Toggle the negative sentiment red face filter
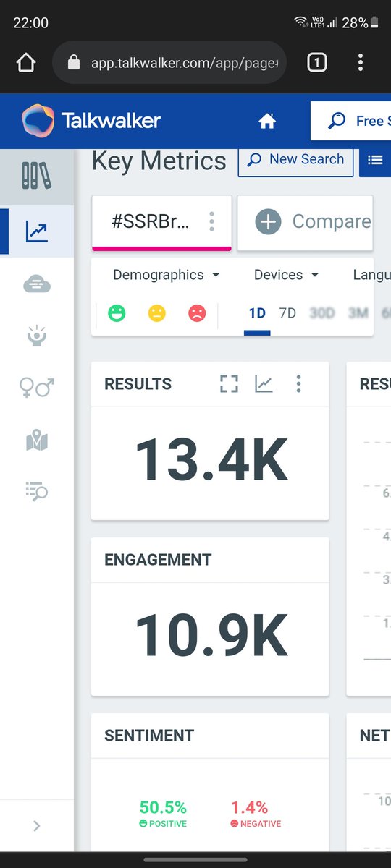 click(x=196, y=313)
